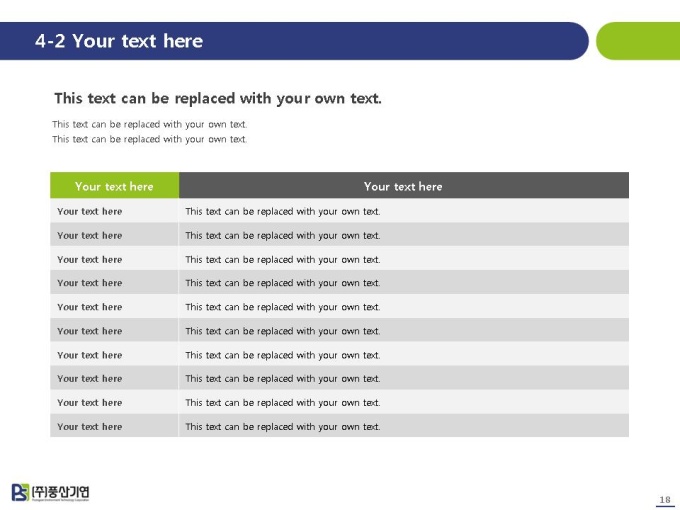680x510 pixels.
Task: Select the first subtitle line under the heading
Action: tap(150, 124)
